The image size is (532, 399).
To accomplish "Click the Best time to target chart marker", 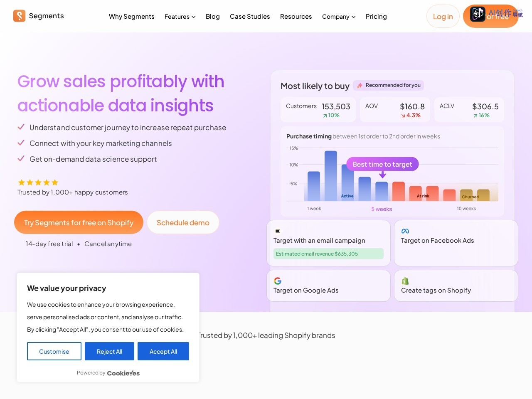I will (x=382, y=164).
